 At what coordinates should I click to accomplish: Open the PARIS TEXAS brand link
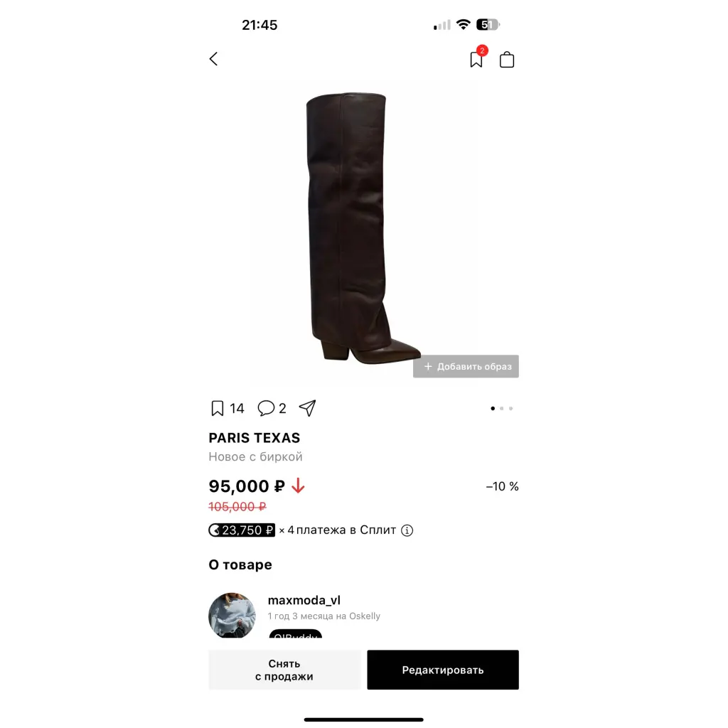pos(255,438)
